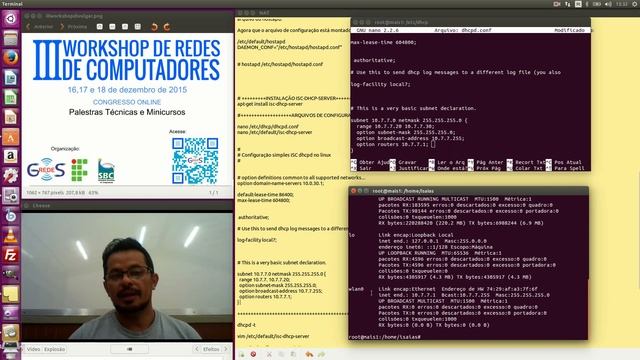The width and height of the screenshot is (640, 360).
Task: Open the Ubuntu Dash launcher
Action: click(x=11, y=18)
